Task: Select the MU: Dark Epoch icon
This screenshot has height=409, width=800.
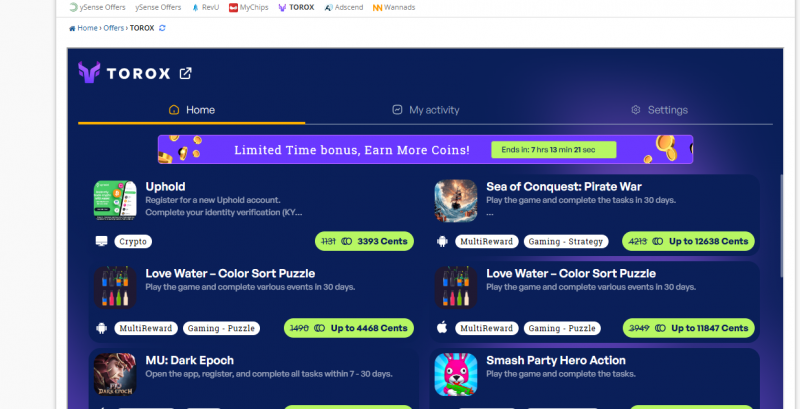Action: point(115,375)
